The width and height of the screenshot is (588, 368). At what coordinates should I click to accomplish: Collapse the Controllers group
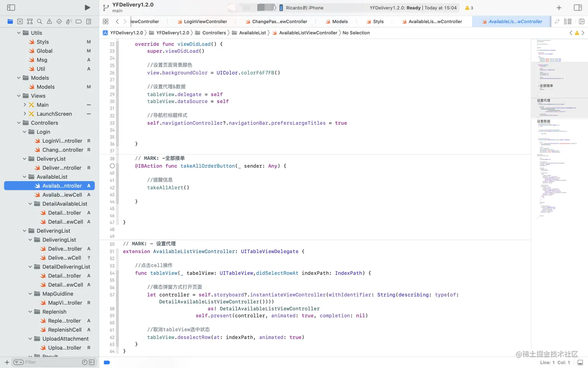19,123
